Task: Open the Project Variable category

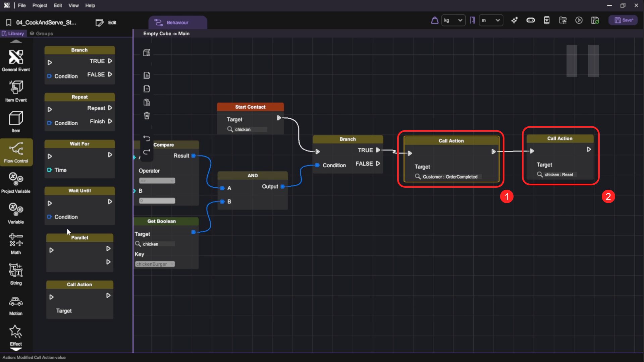Action: (x=16, y=182)
